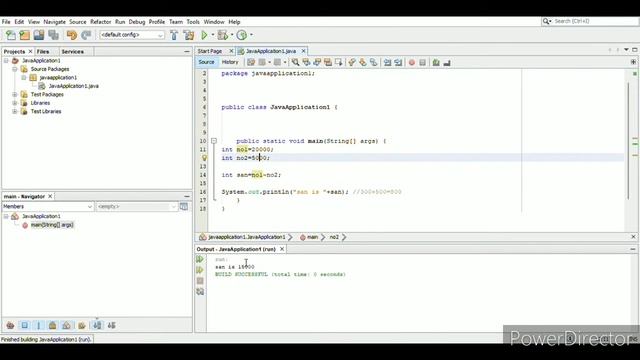Click the red Start Macro Recording icon
640x360 pixels.
(412, 62)
